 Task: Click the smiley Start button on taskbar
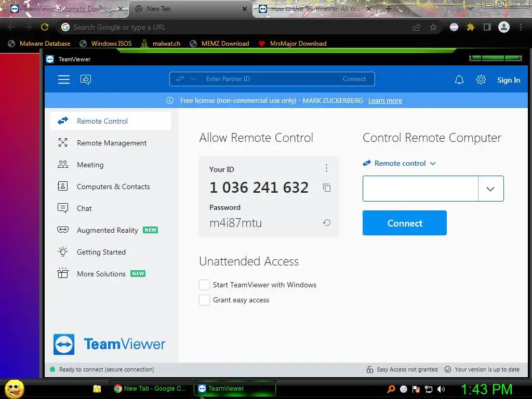[14, 389]
